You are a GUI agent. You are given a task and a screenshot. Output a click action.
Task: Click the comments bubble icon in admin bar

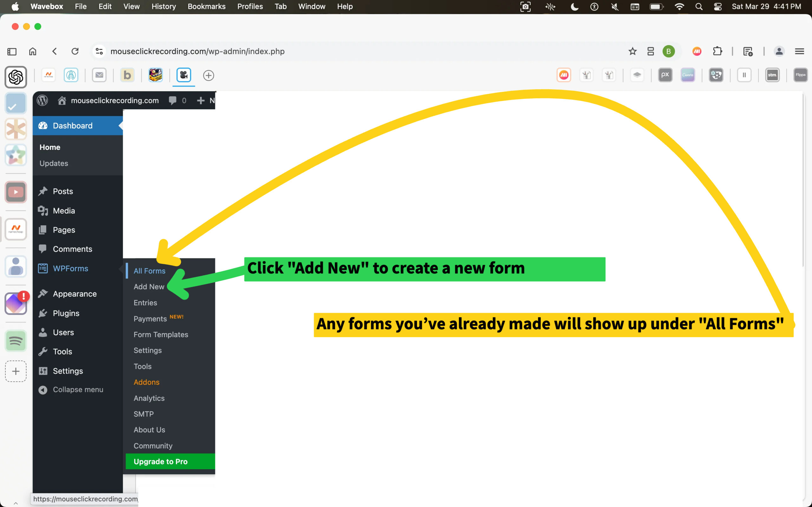click(x=173, y=100)
